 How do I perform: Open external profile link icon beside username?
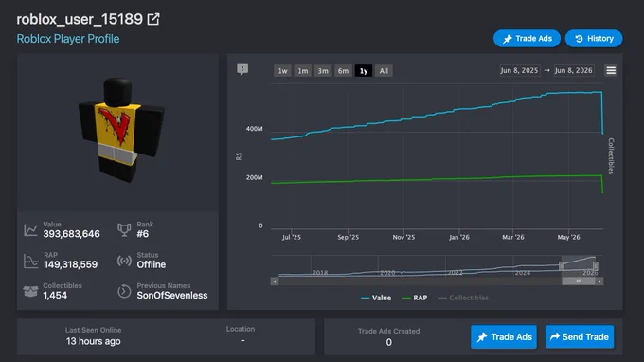[153, 19]
